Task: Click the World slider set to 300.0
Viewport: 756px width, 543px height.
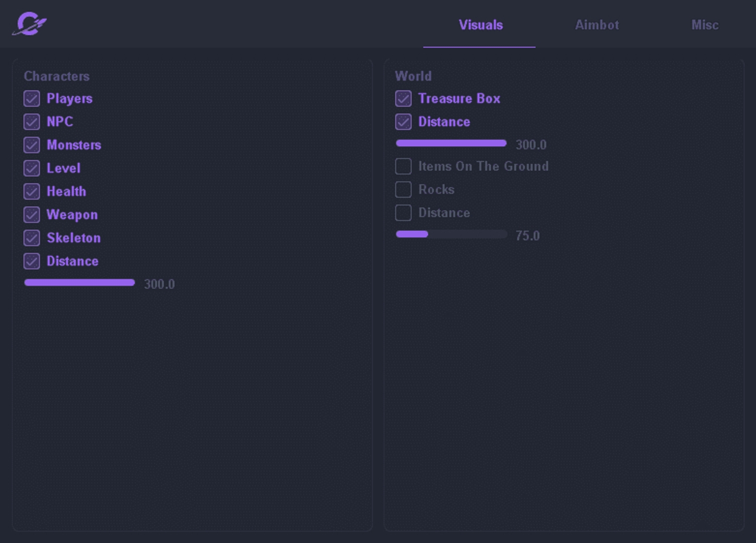Action: coord(451,144)
